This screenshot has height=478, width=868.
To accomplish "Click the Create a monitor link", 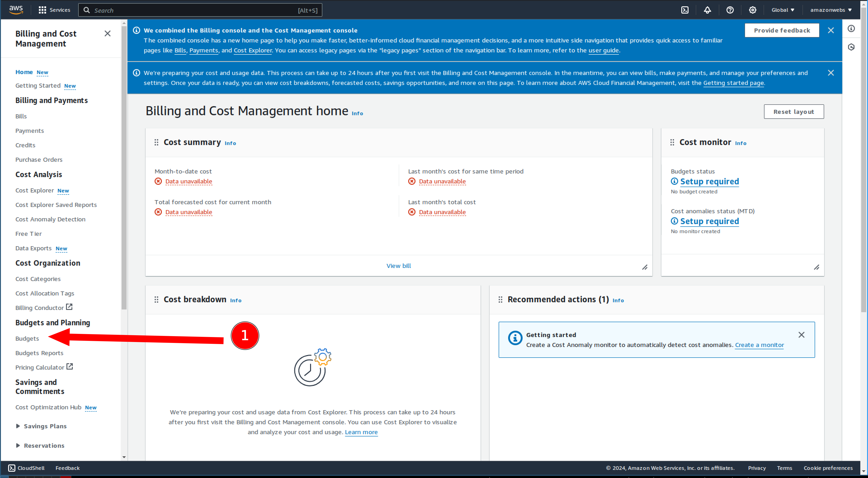I will tap(759, 345).
